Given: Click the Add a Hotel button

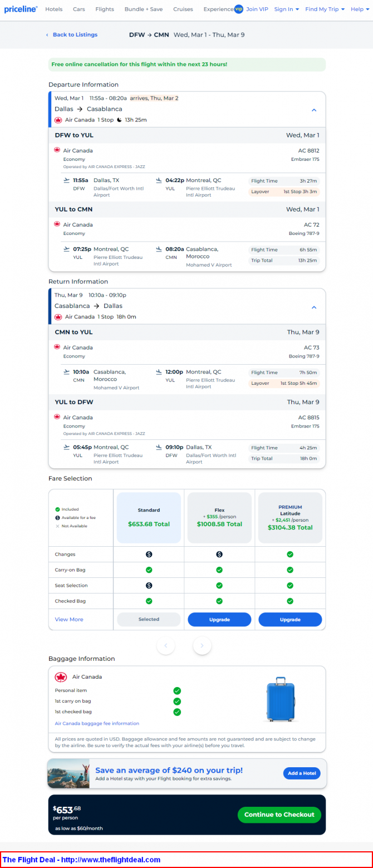Looking at the screenshot, I should [x=302, y=773].
